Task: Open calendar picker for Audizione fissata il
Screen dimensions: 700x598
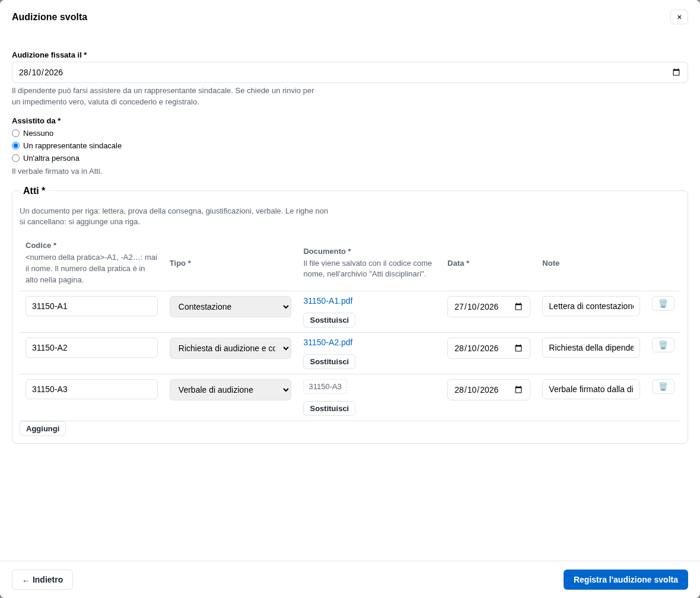Action: point(676,72)
